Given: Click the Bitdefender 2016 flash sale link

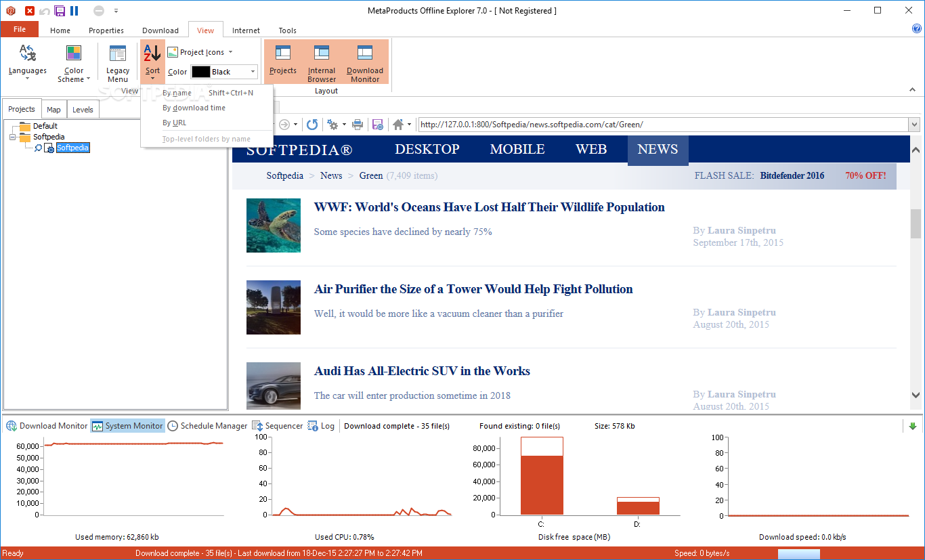Looking at the screenshot, I should click(792, 175).
